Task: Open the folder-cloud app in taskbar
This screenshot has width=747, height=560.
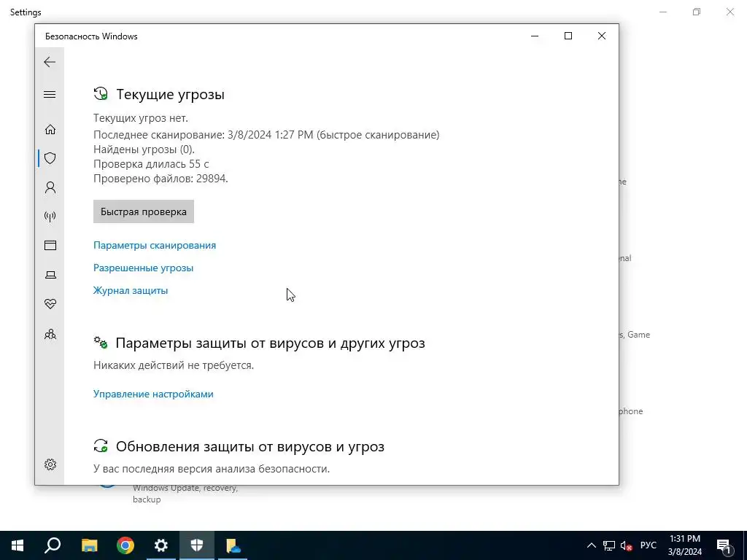Action: click(x=233, y=545)
